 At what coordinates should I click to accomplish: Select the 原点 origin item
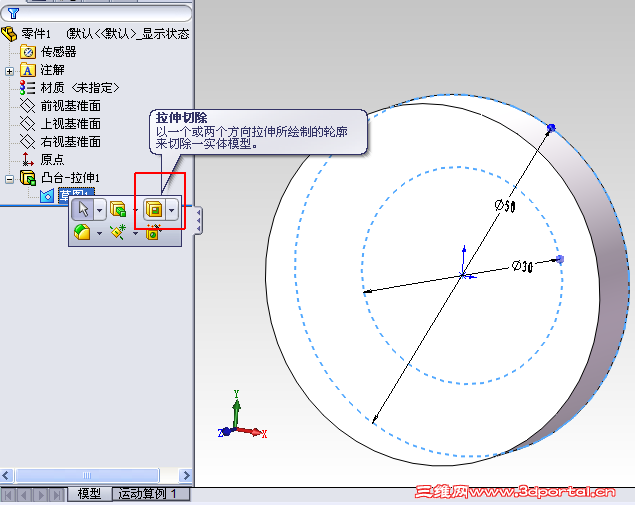[x=52, y=160]
